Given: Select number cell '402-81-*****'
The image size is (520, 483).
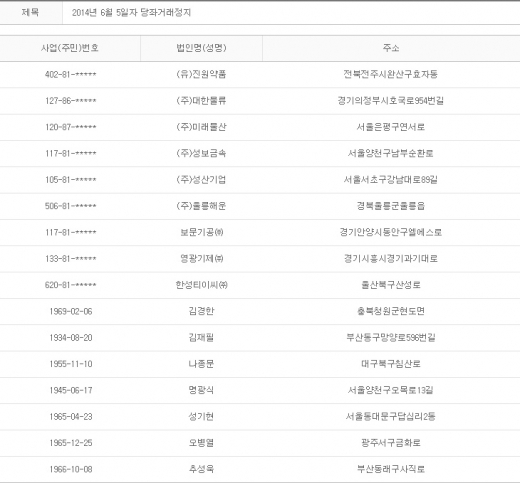Looking at the screenshot, I should (x=71, y=74).
